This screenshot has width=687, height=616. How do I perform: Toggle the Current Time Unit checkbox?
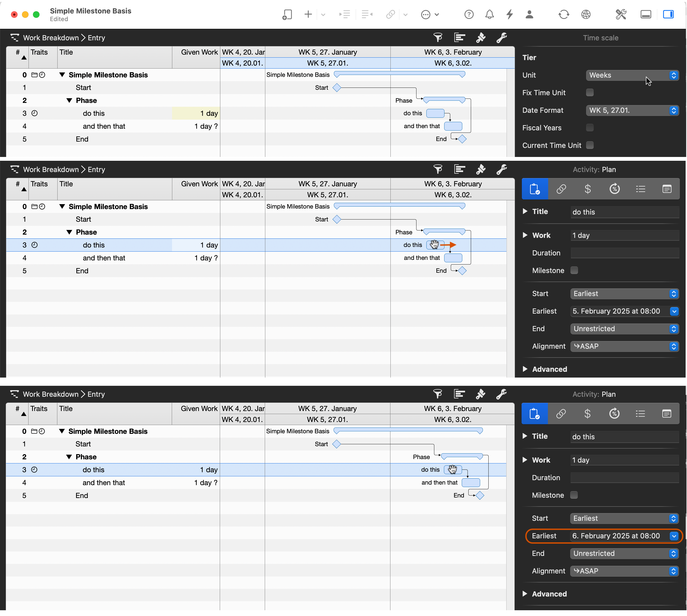tap(590, 145)
